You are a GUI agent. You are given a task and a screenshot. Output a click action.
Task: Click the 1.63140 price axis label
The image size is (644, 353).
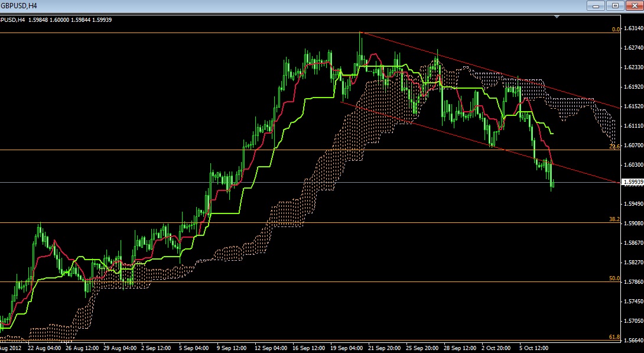pyautogui.click(x=633, y=28)
